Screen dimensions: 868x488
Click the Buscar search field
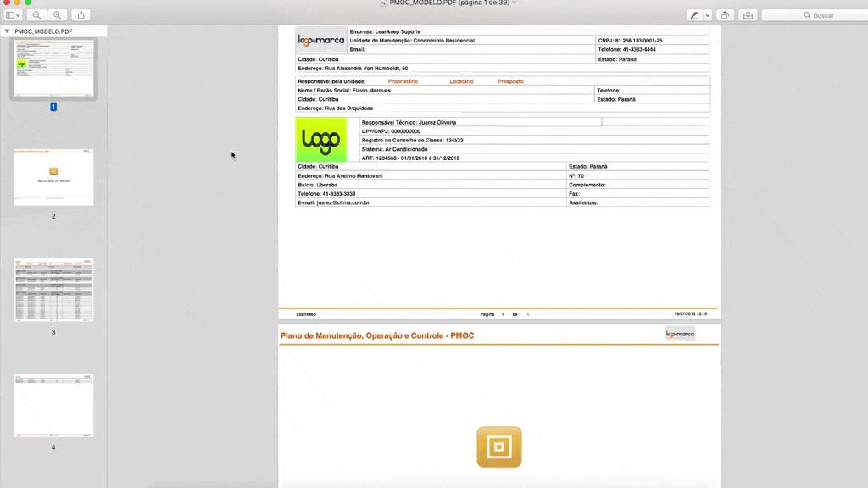pyautogui.click(x=812, y=15)
